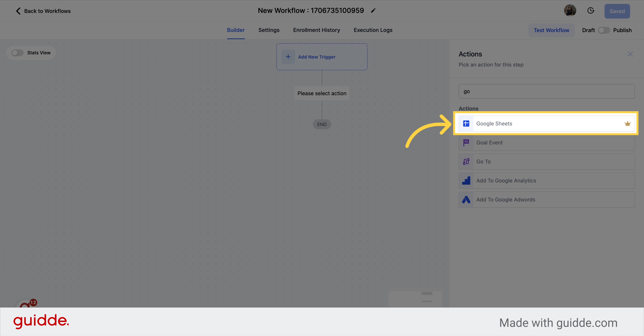The height and width of the screenshot is (336, 644).
Task: Click the premium crown icon on Google Sheets
Action: pyautogui.click(x=627, y=123)
